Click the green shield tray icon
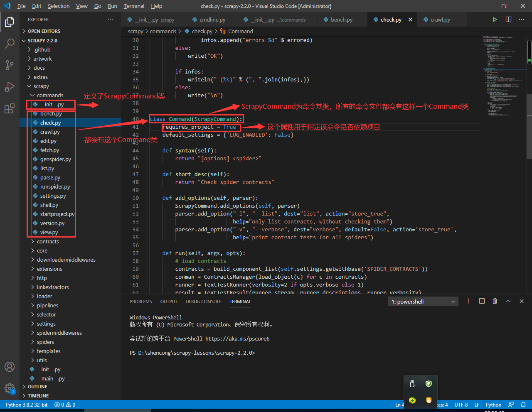Viewport: 532px width, 412px height. 429,384
